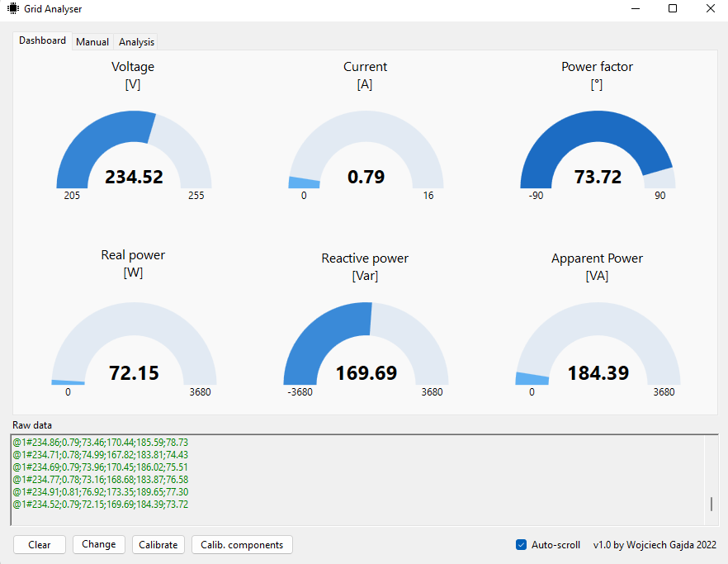The width and height of the screenshot is (728, 564).
Task: Select raw data line starting @1#234.86
Action: [x=101, y=443]
